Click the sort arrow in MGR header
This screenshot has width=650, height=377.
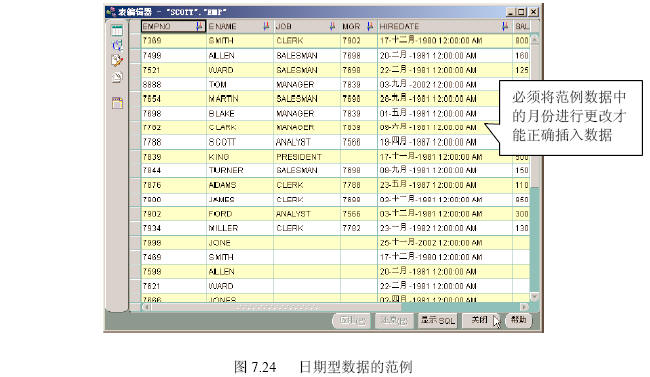[370, 27]
